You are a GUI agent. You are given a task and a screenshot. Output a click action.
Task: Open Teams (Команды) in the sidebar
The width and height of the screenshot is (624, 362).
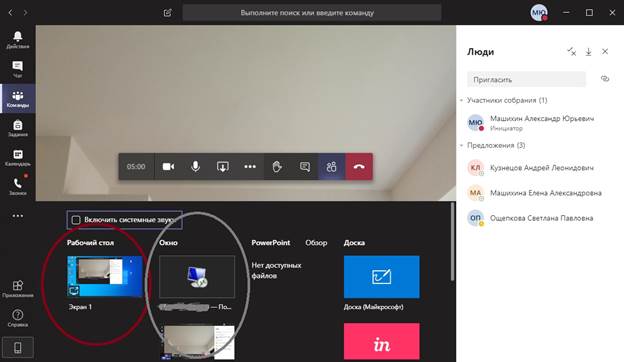coord(18,99)
